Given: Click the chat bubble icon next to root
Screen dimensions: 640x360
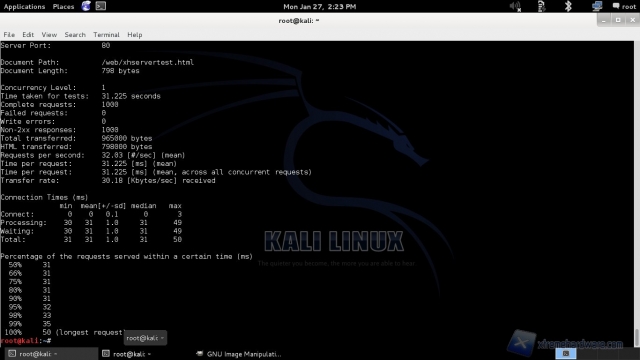Looking at the screenshot, I should pos(616,6).
